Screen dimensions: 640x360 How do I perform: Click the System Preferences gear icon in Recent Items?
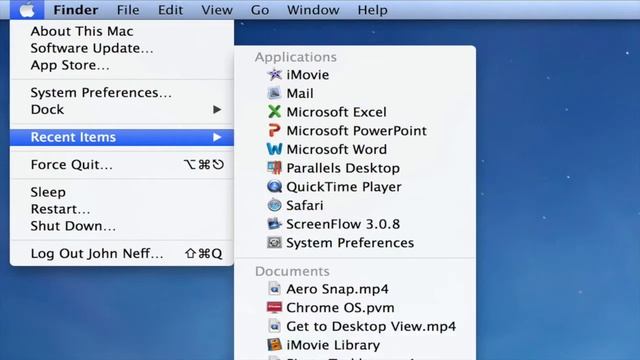274,242
